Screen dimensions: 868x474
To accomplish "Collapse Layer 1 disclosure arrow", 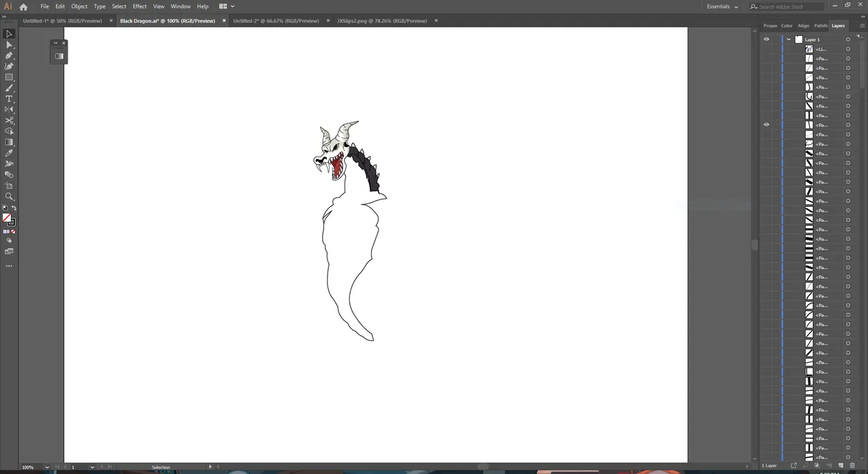I will pos(789,39).
